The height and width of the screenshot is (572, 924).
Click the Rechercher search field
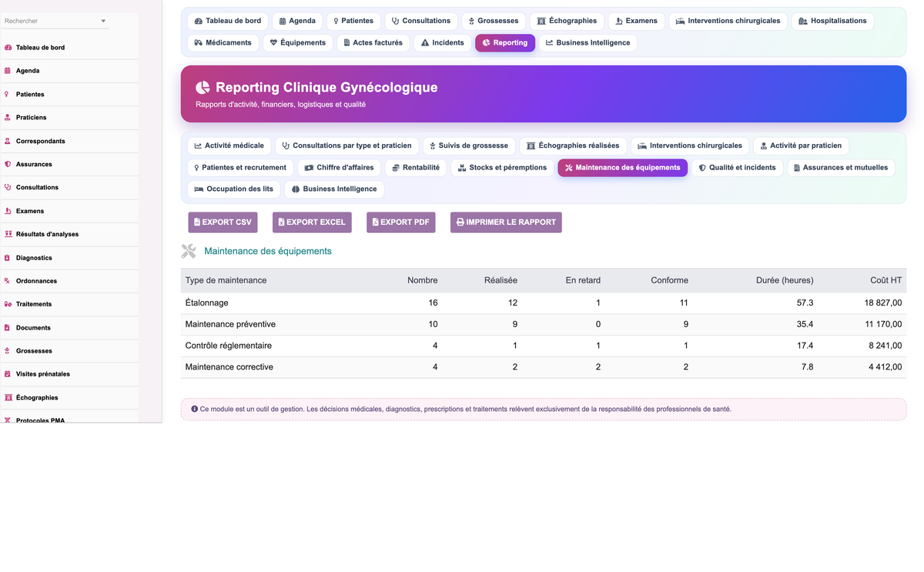click(x=55, y=21)
